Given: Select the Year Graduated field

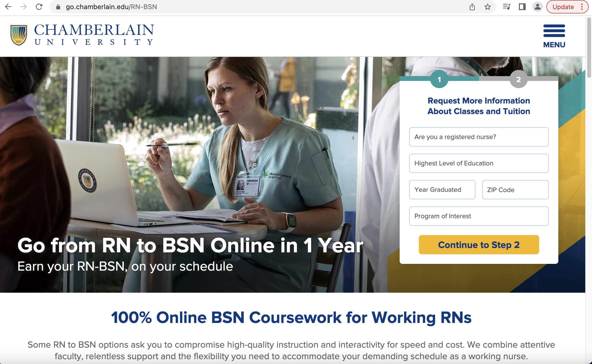Looking at the screenshot, I should point(442,190).
